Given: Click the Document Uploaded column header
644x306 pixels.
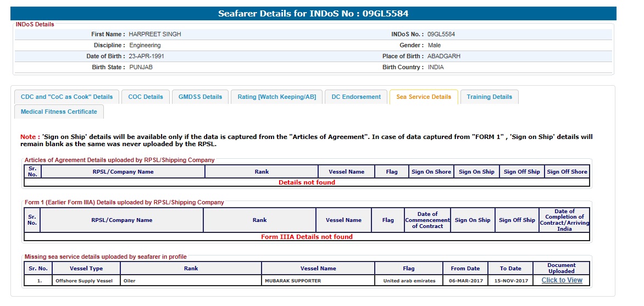Looking at the screenshot, I should tap(561, 268).
